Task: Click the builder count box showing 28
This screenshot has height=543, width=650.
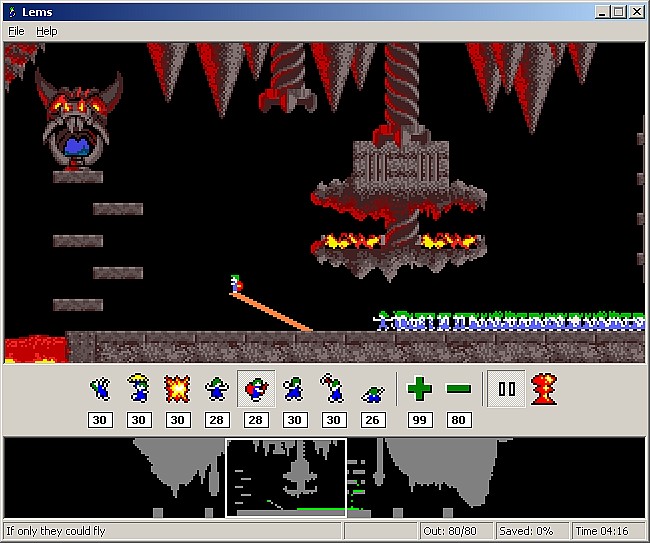Action: tap(256, 420)
